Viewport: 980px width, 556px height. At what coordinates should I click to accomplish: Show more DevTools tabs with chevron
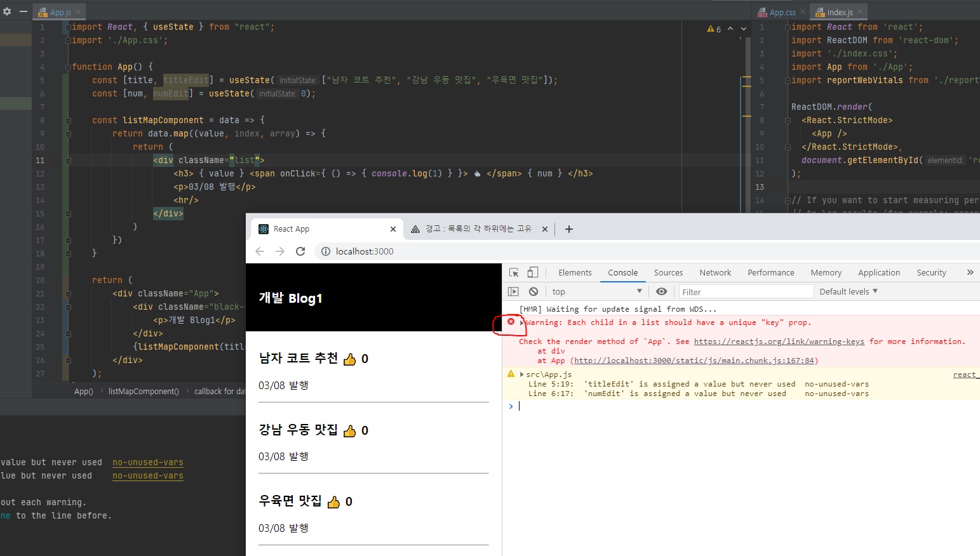970,272
